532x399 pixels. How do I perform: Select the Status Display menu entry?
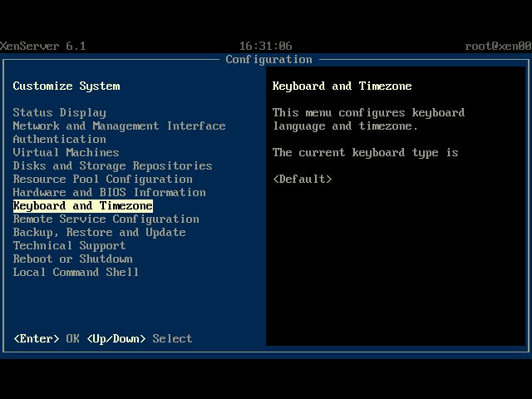click(59, 113)
